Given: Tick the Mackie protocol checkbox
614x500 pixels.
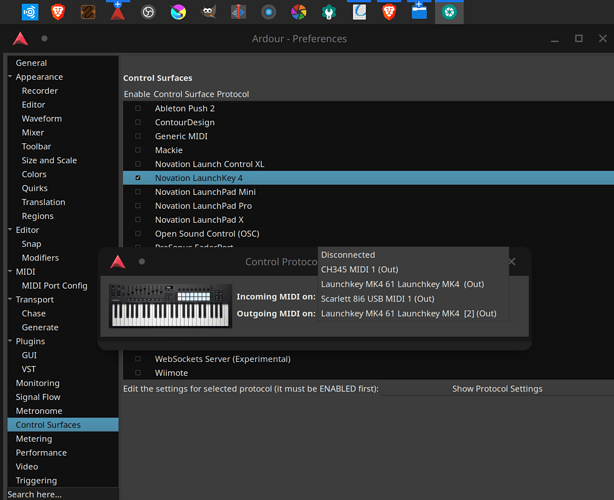Looking at the screenshot, I should (x=138, y=150).
